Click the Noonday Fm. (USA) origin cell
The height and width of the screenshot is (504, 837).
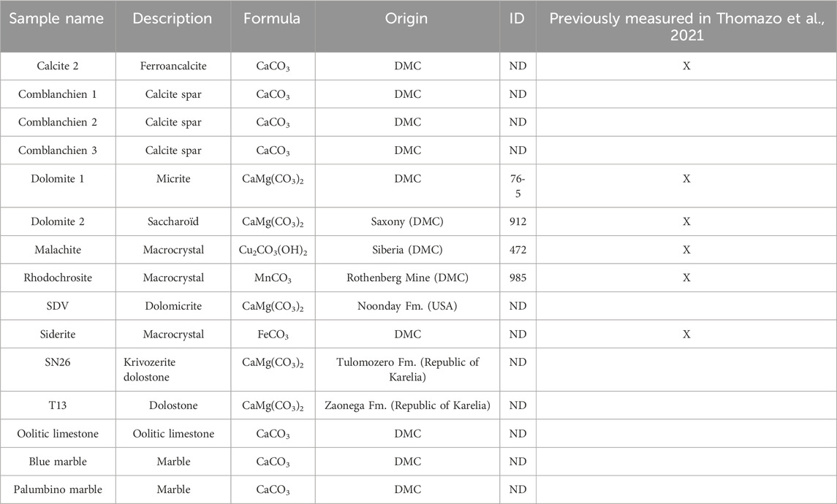pos(407,306)
